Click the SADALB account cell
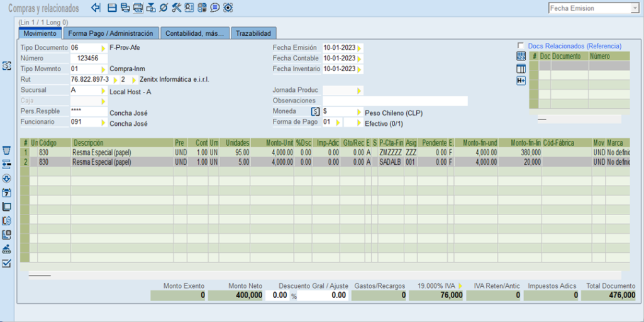Viewport: 644px width, 322px height. (x=391, y=162)
